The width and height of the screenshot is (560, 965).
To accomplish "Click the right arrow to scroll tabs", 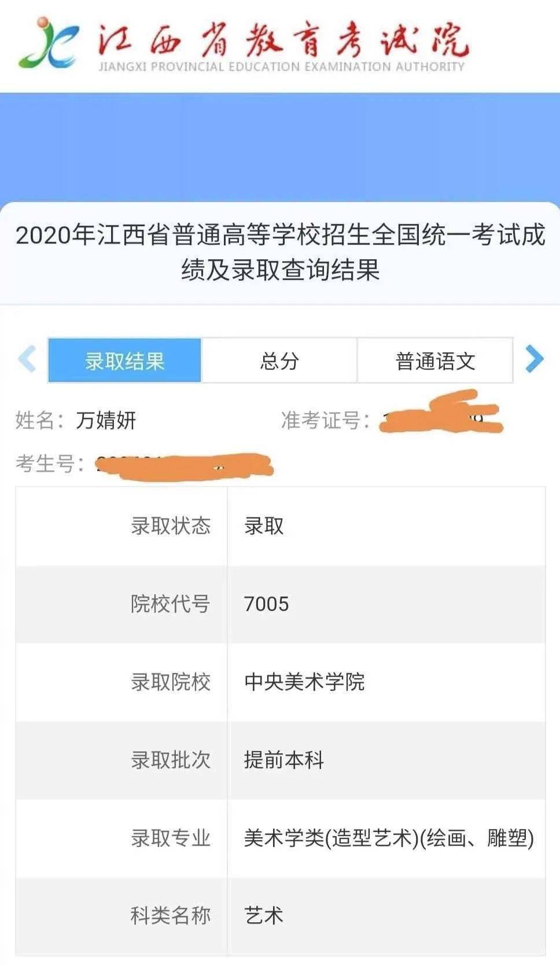I will coord(534,359).
